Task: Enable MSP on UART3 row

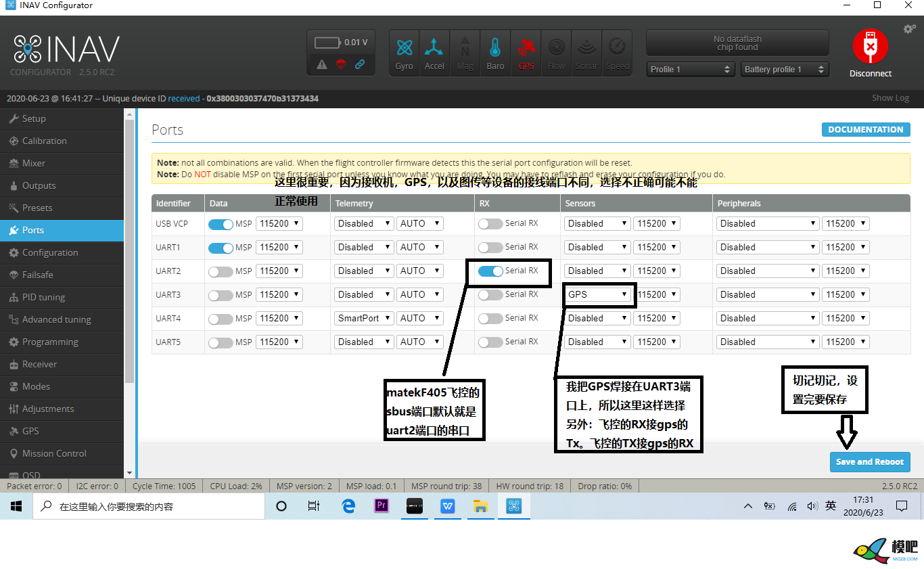Action: (x=221, y=295)
